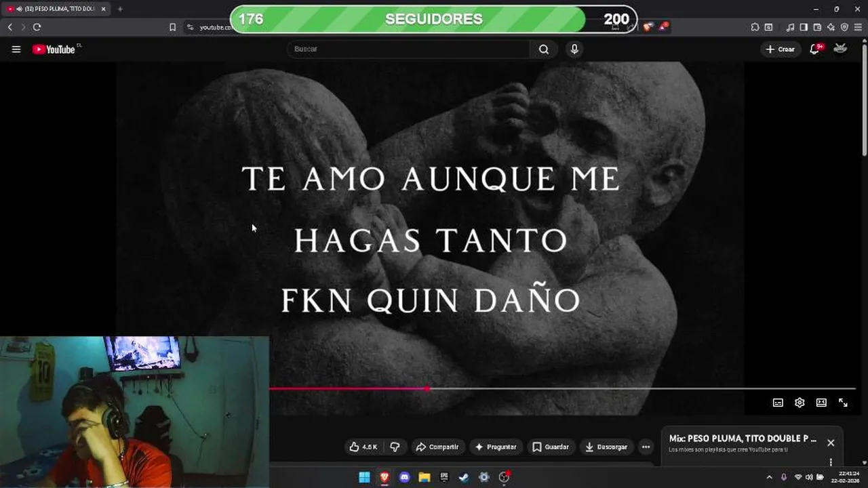
Task: Open the YouTube account avatar menu
Action: click(x=840, y=49)
